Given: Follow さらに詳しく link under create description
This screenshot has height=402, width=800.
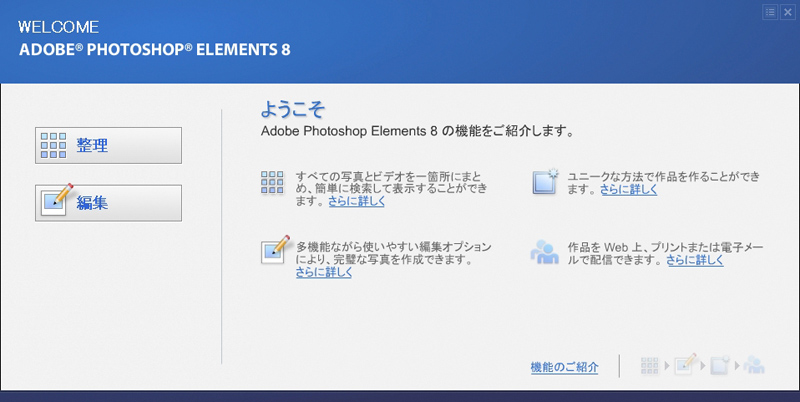Looking at the screenshot, I should coord(629,189).
